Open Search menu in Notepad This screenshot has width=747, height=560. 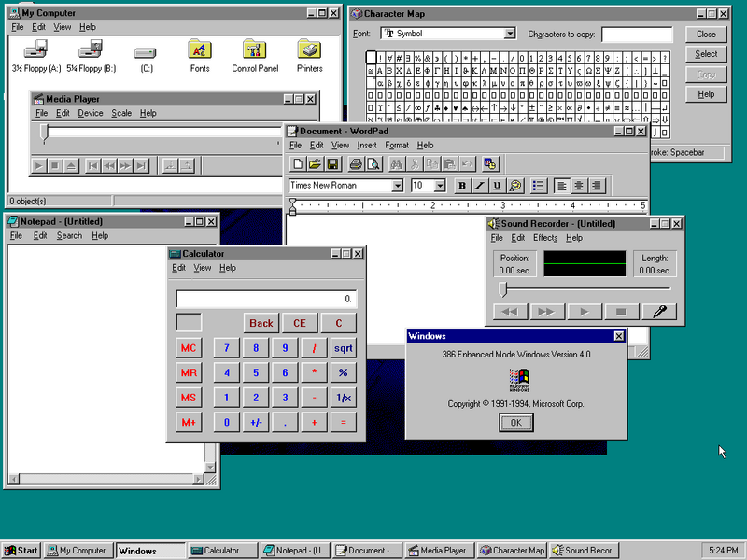69,236
